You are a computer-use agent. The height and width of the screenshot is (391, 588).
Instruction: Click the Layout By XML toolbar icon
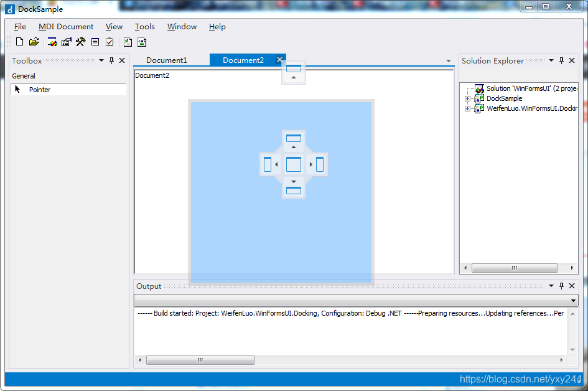pos(142,42)
